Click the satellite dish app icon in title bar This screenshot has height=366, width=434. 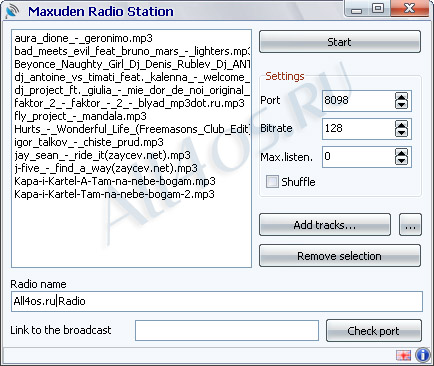[x=13, y=11]
